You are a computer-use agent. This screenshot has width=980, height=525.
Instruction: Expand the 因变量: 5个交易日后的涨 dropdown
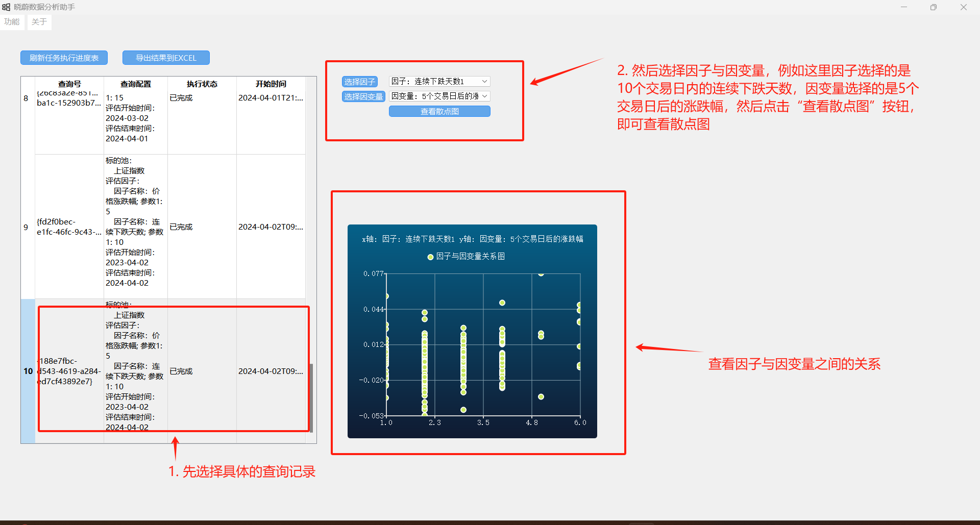pyautogui.click(x=439, y=96)
